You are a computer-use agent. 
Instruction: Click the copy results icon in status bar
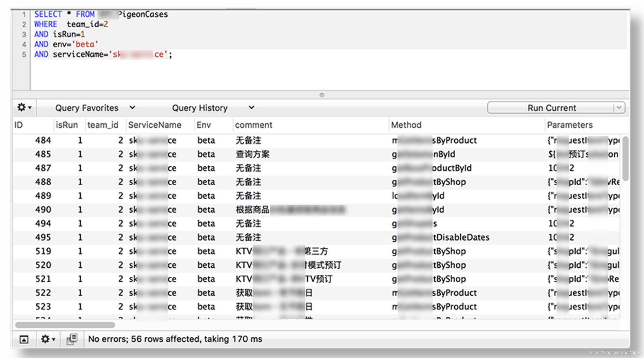point(72,339)
